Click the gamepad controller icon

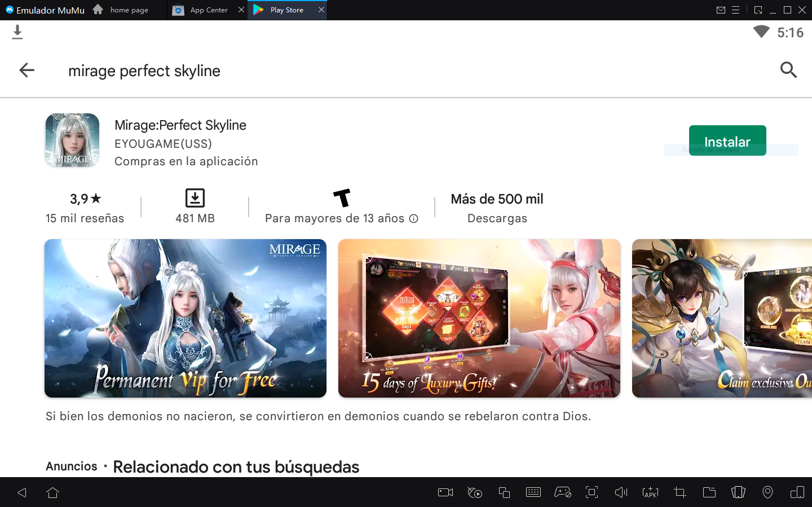point(562,492)
